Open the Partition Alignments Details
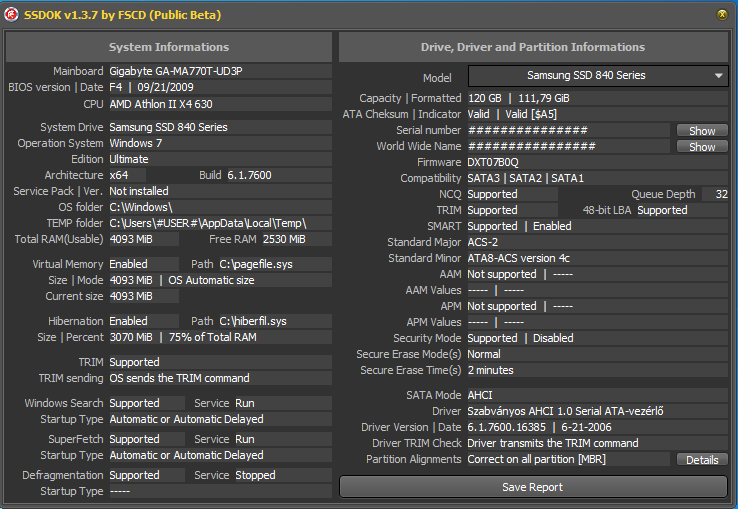 [702, 460]
